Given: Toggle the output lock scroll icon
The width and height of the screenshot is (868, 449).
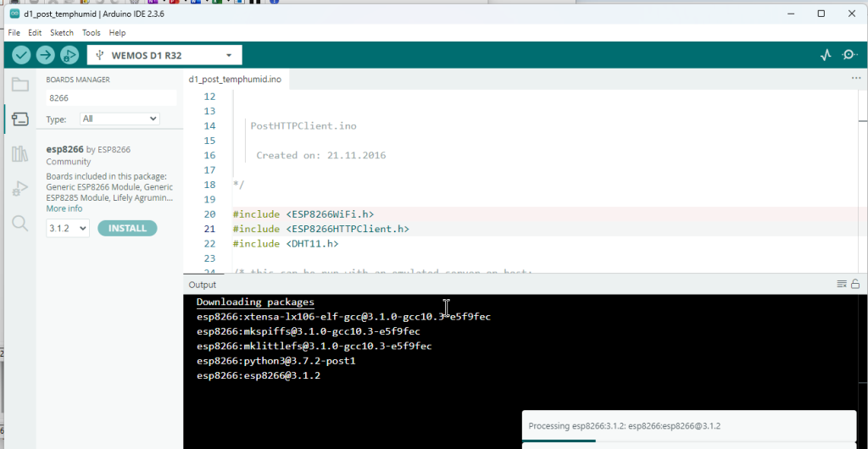Looking at the screenshot, I should pyautogui.click(x=855, y=285).
